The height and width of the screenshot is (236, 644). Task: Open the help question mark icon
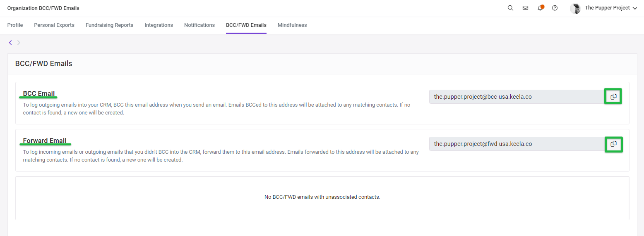click(x=555, y=8)
